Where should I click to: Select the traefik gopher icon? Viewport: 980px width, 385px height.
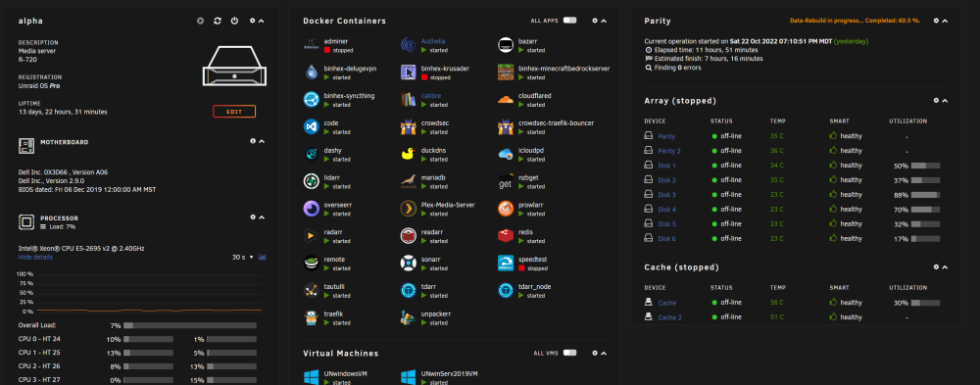coord(312,317)
